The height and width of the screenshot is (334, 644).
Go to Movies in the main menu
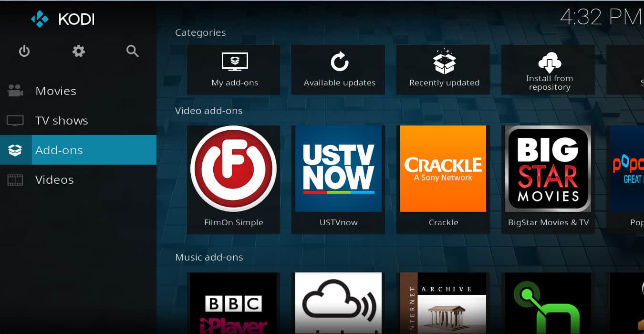pos(78,91)
